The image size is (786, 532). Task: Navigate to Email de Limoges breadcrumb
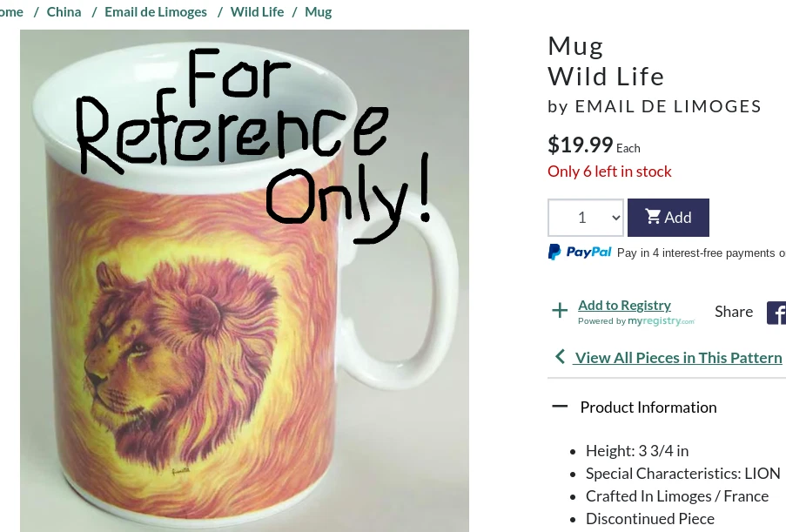pos(156,12)
